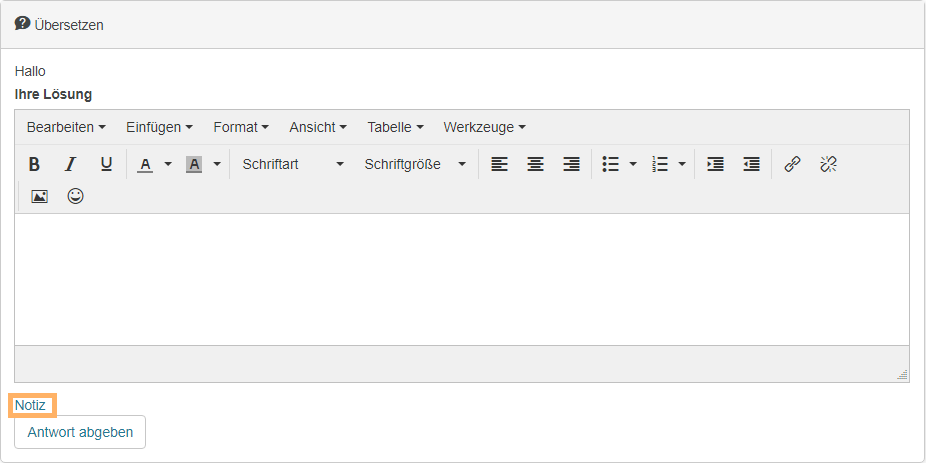Insert a hyperlink with link icon

coord(792,164)
